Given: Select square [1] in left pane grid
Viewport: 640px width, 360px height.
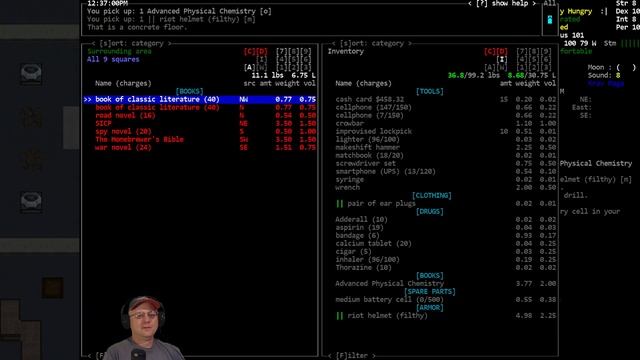Looking at the screenshot, I should [x=282, y=67].
